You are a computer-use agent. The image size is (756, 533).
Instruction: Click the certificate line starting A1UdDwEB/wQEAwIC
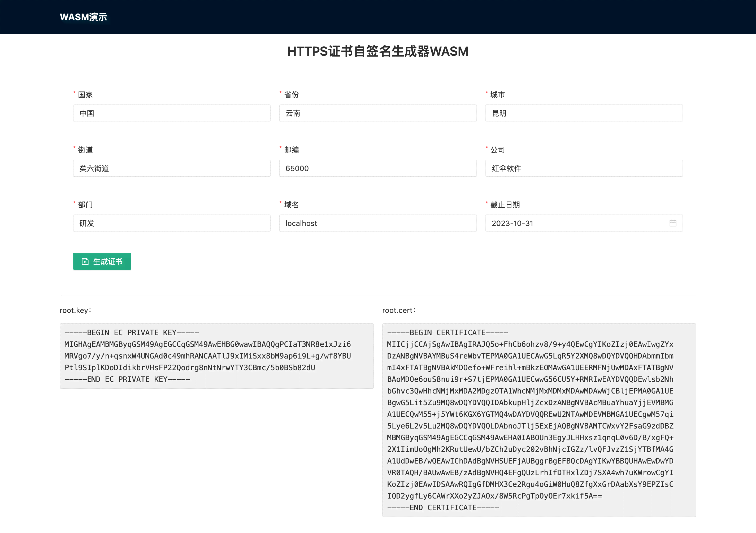coord(530,461)
